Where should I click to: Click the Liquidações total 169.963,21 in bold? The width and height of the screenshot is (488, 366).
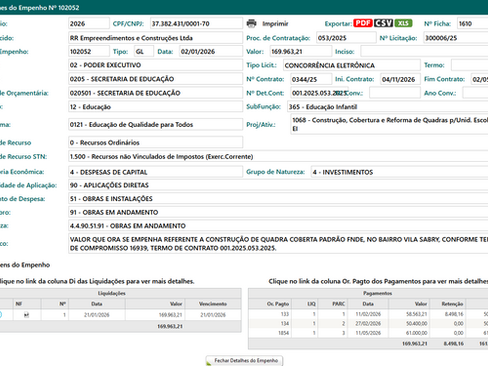tap(170, 326)
